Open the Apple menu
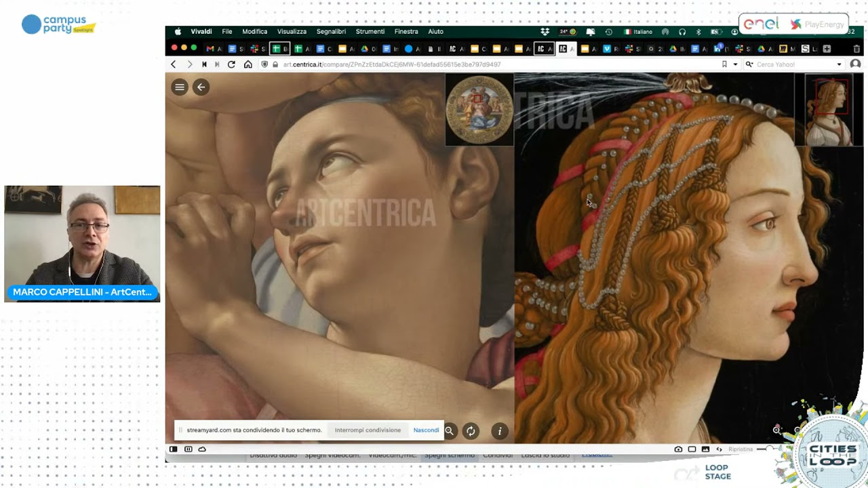Screen dimensions: 868x488 [178, 32]
